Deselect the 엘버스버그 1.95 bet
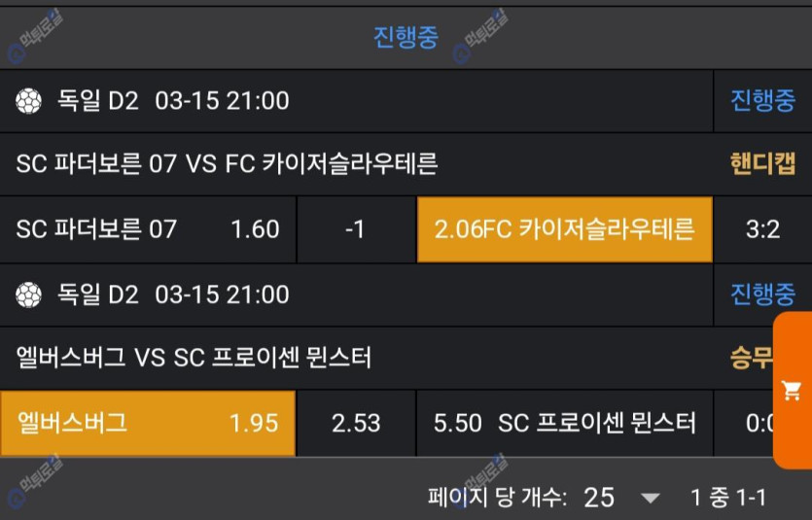812x520 pixels. click(148, 423)
